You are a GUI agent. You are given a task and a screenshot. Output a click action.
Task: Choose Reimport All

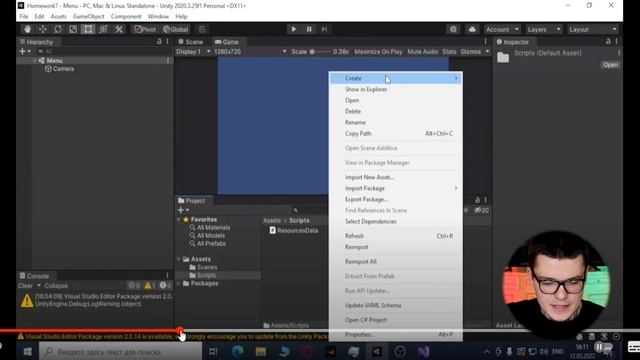point(360,262)
